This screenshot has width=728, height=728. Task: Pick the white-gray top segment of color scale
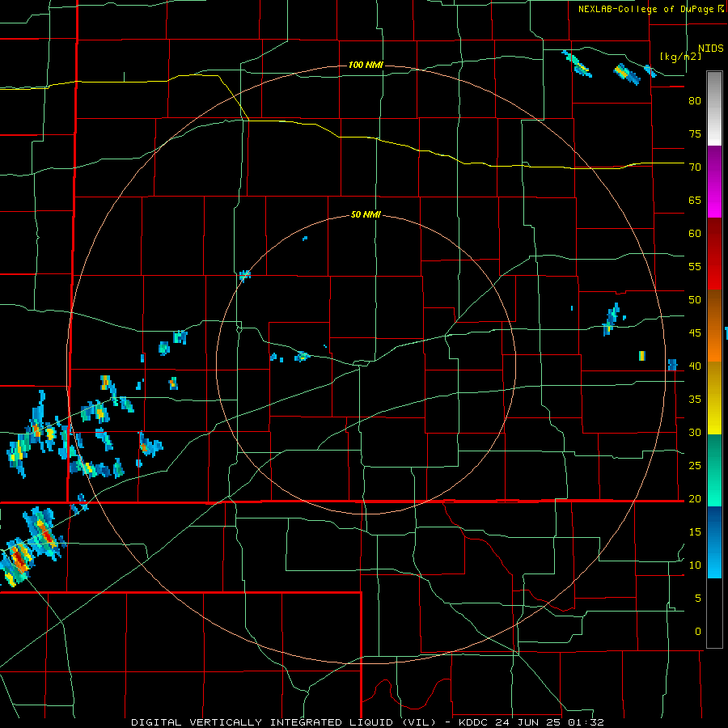click(714, 108)
